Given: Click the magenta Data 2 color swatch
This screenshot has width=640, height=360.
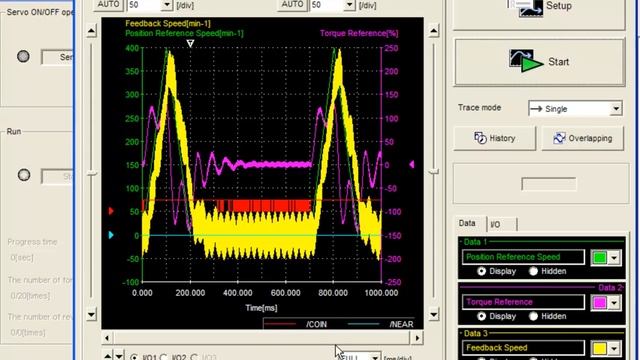Looking at the screenshot, I should tap(600, 303).
